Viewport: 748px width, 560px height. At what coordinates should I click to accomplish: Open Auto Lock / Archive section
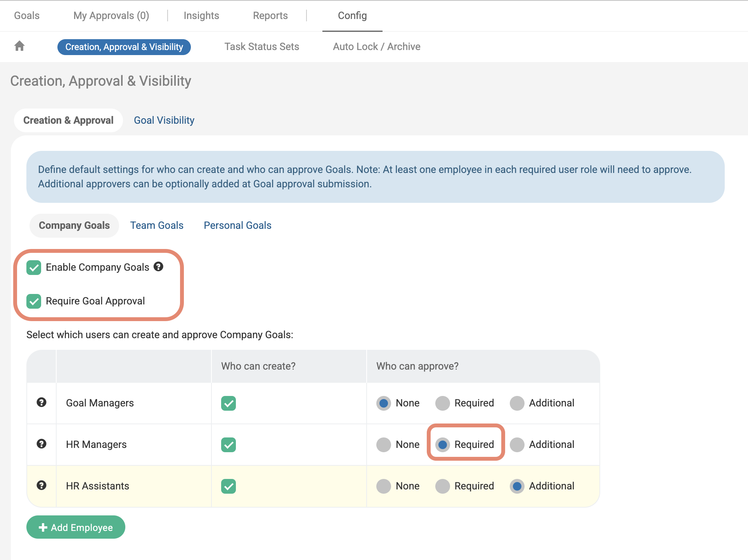click(376, 47)
